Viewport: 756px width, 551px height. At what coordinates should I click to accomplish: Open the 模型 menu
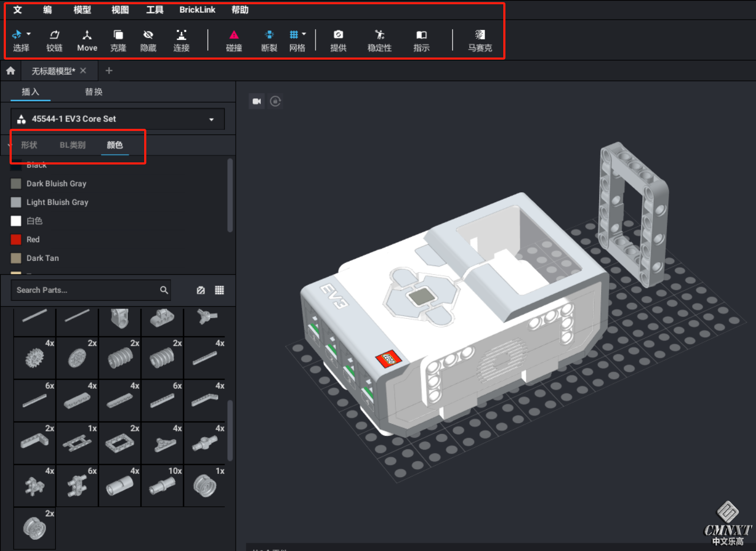tap(82, 10)
